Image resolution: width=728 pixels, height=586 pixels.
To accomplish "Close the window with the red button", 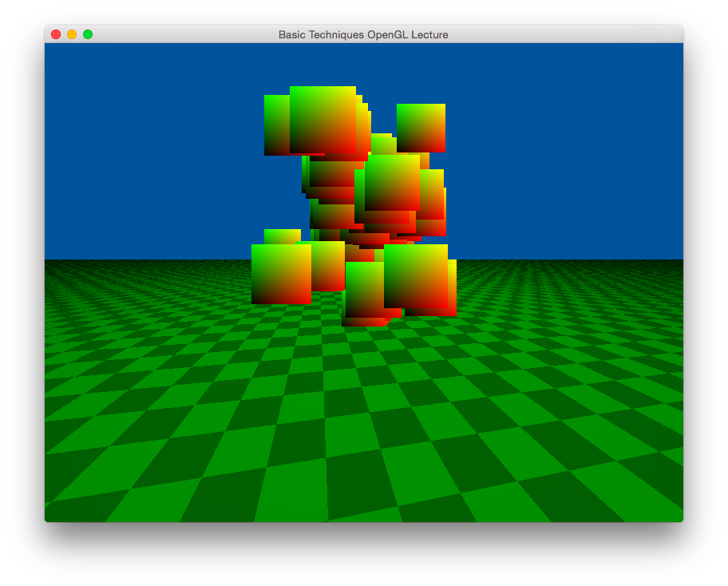I will [x=56, y=34].
